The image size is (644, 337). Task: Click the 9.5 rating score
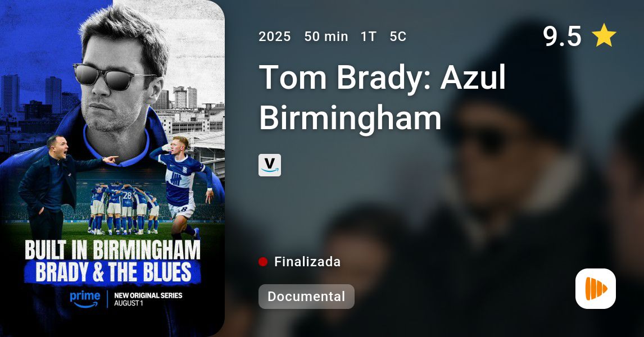(x=562, y=36)
